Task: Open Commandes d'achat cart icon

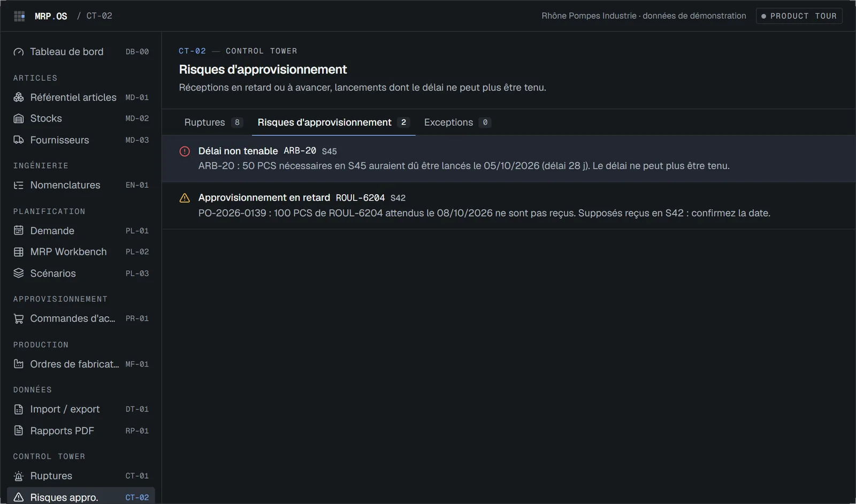Action: pyautogui.click(x=19, y=319)
